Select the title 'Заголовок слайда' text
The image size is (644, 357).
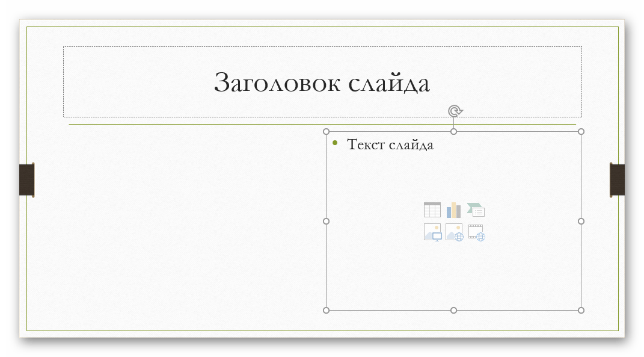[322, 82]
